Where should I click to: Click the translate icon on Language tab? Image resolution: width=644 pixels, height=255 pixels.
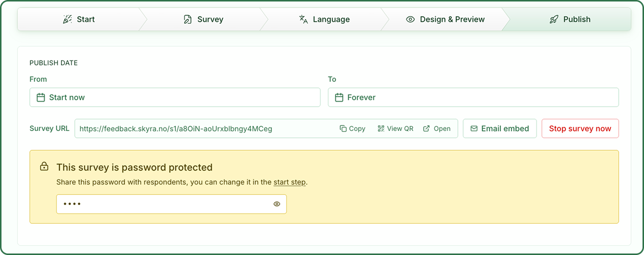304,19
